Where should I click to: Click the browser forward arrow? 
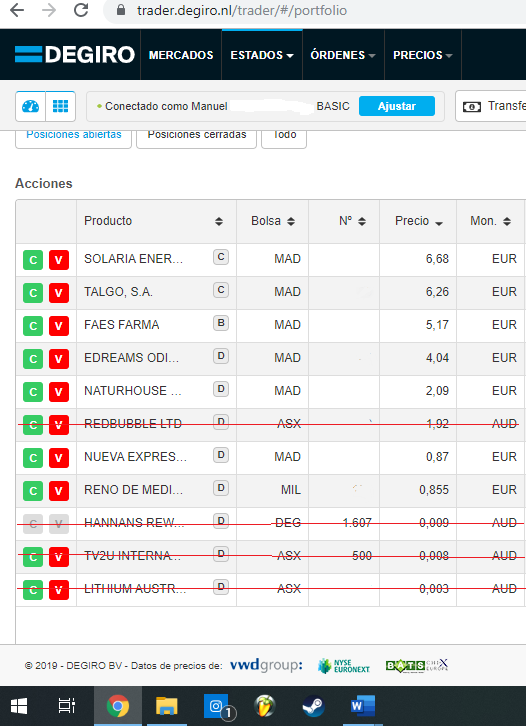(49, 10)
